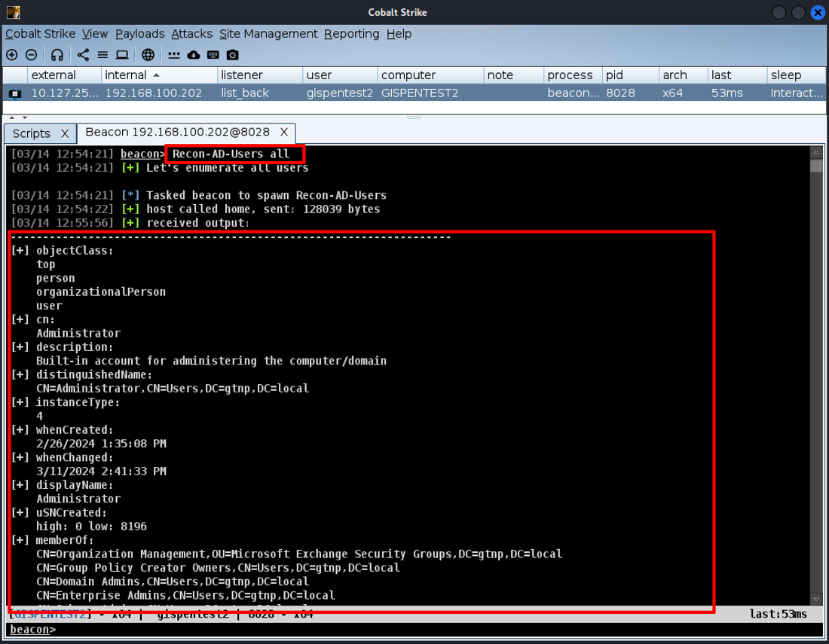Screen dimensions: 829x644
Task: Click 'host called home, sent: 128039 bytes' line
Action: pyautogui.click(x=263, y=209)
